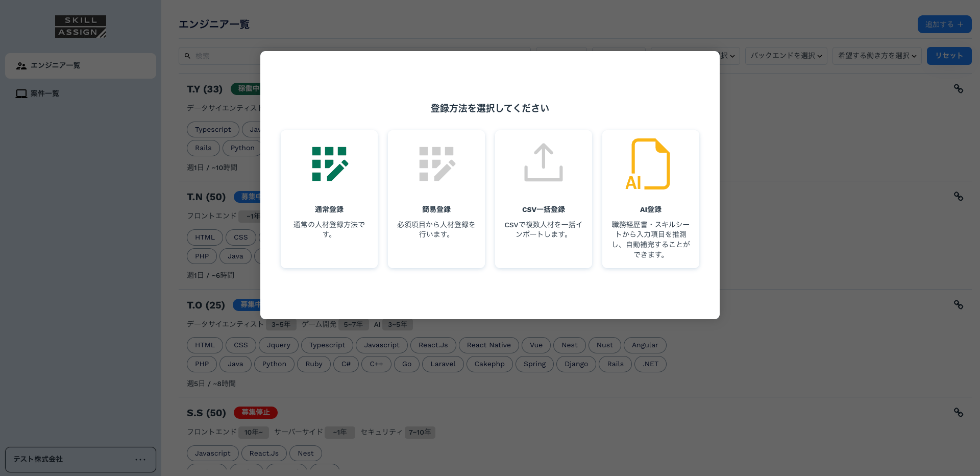Image resolution: width=980 pixels, height=476 pixels.
Task: Click the CSV一括登録 upload icon
Action: pyautogui.click(x=543, y=163)
